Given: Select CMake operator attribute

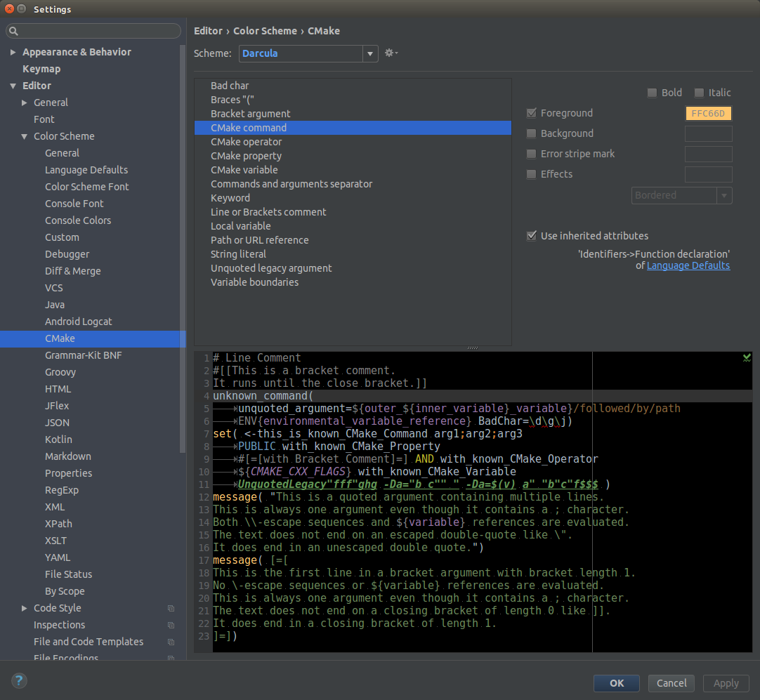Looking at the screenshot, I should [x=353, y=142].
